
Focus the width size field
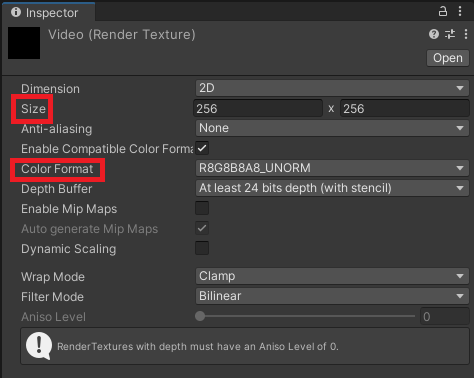tap(258, 108)
